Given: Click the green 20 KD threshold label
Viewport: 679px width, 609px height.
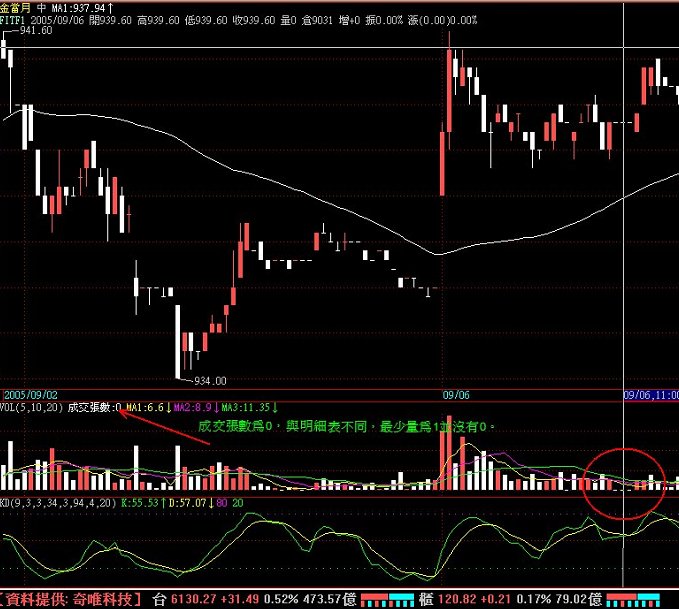Looking at the screenshot, I should [238, 503].
